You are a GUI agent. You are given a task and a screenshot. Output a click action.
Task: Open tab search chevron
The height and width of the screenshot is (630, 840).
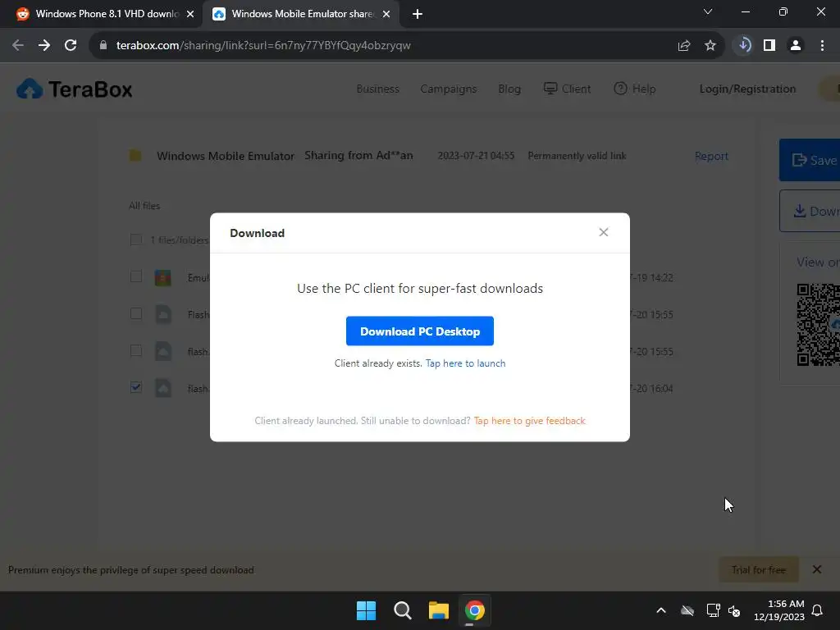pyautogui.click(x=708, y=11)
